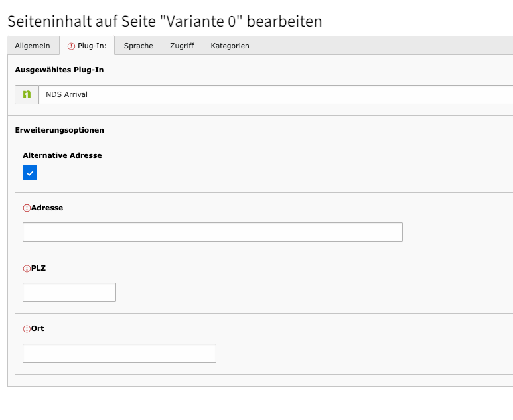Screen dimensions: 513x420
Task: Open the Zugriff tab
Action: [182, 46]
